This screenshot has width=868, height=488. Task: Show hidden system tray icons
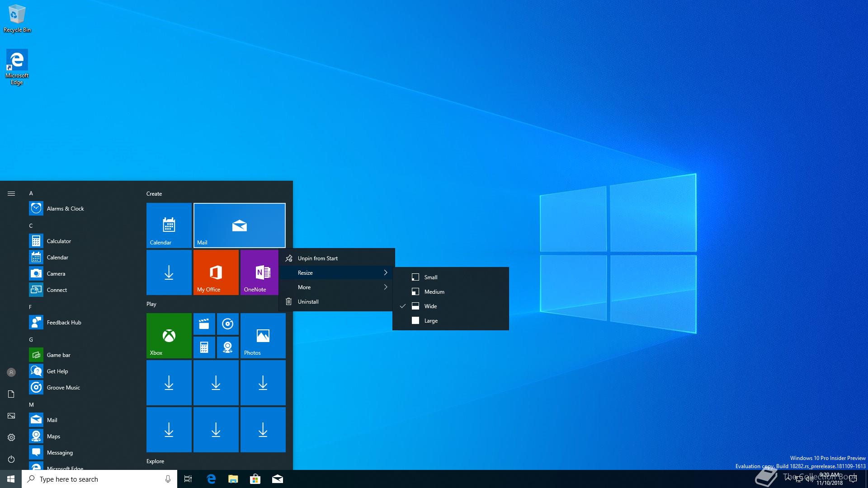click(788, 479)
